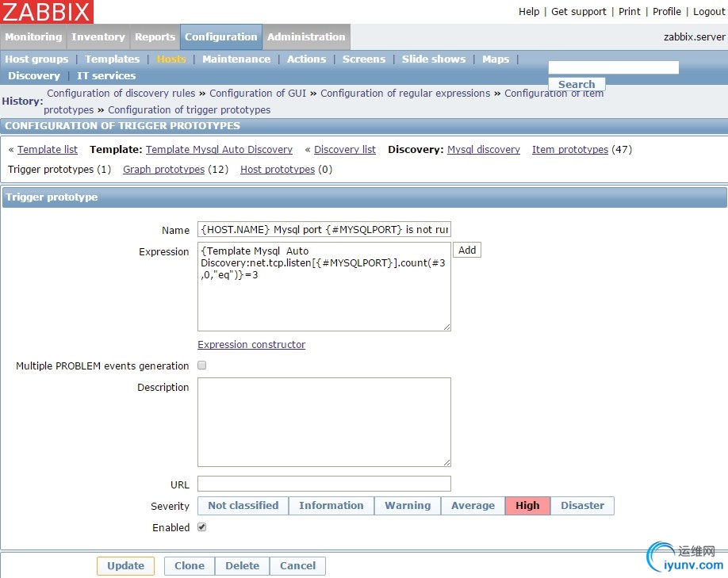Click into the Expression text area
Viewport: 728px width, 578px height.
(x=324, y=286)
